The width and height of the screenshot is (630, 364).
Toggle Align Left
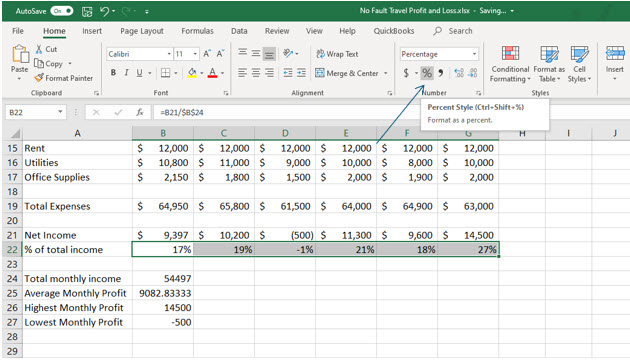tap(242, 73)
